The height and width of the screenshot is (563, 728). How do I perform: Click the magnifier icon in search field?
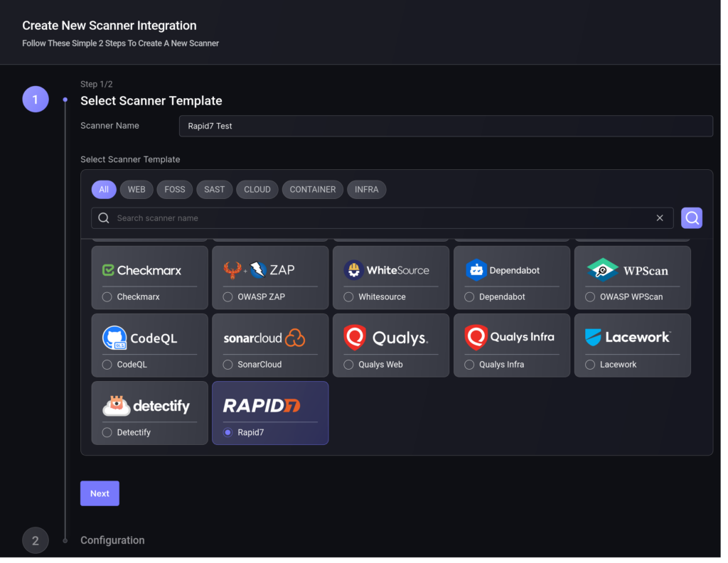pyautogui.click(x=104, y=218)
